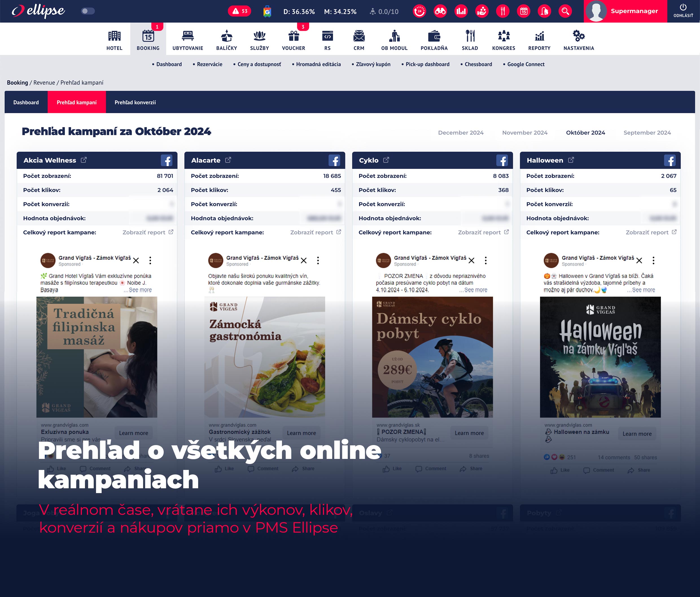Open the restaurant cutlery icon in top bar
The height and width of the screenshot is (597, 700).
point(503,11)
